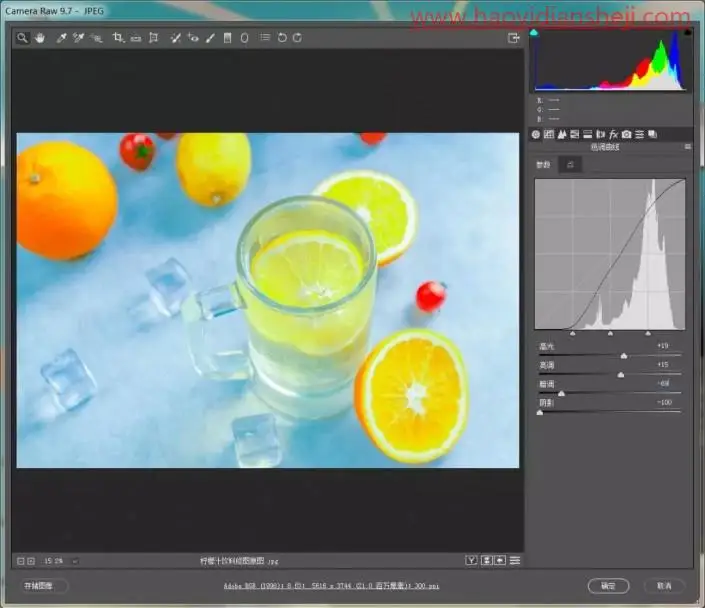Screen dimensions: 705x608
Task: Select the Color Sampler tool
Action: click(79, 38)
